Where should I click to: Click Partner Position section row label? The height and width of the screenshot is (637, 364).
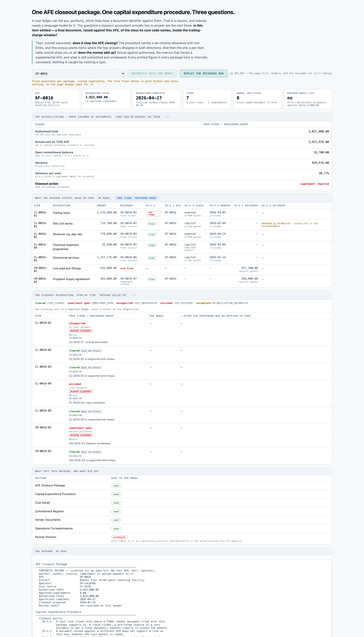(45, 537)
